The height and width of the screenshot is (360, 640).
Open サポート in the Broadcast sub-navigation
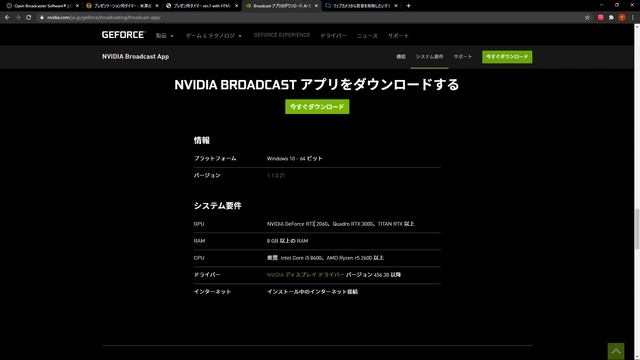462,57
